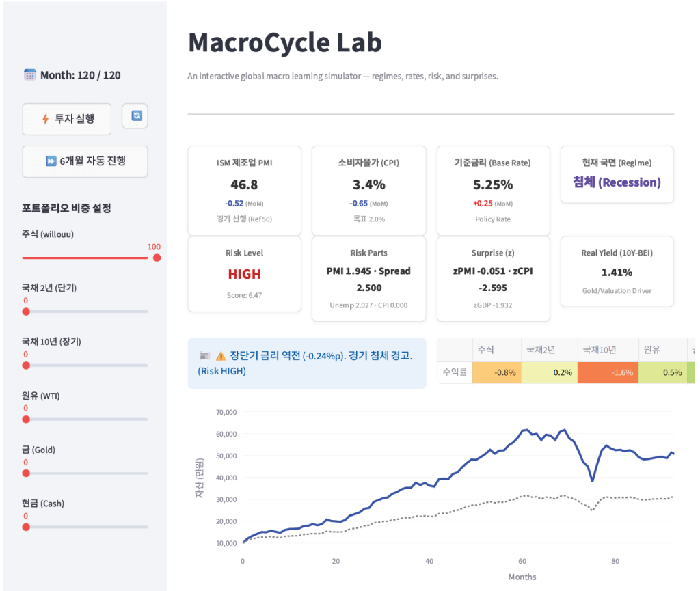Click the MacroCycle Lab page title
Image resolution: width=700 pixels, height=591 pixels.
click(284, 42)
